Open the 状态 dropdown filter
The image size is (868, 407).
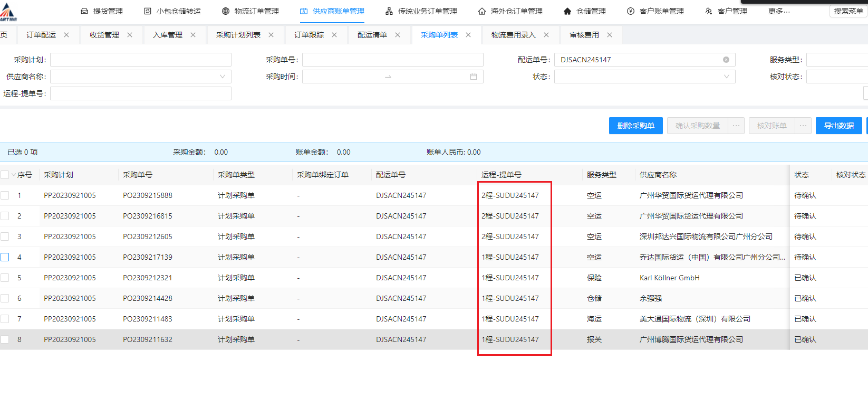726,77
